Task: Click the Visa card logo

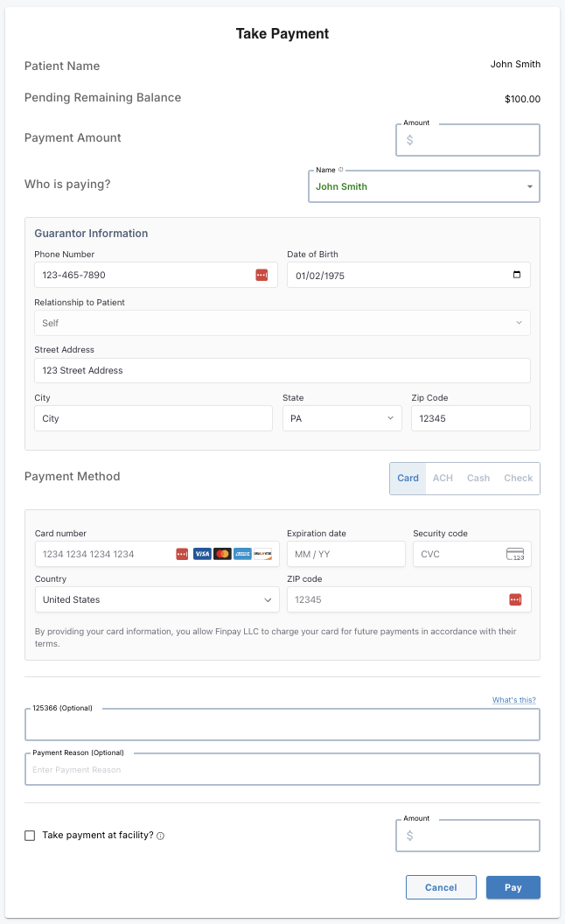Action: (202, 554)
